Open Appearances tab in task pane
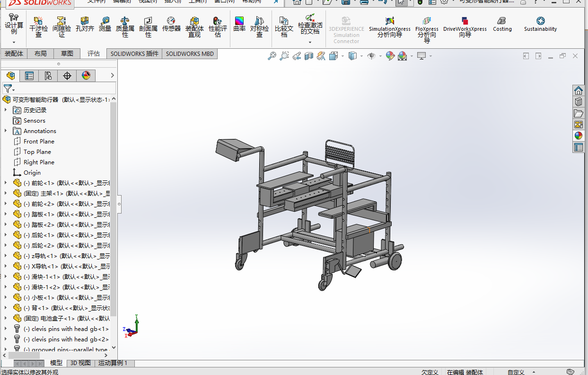The width and height of the screenshot is (588, 375). point(579,136)
